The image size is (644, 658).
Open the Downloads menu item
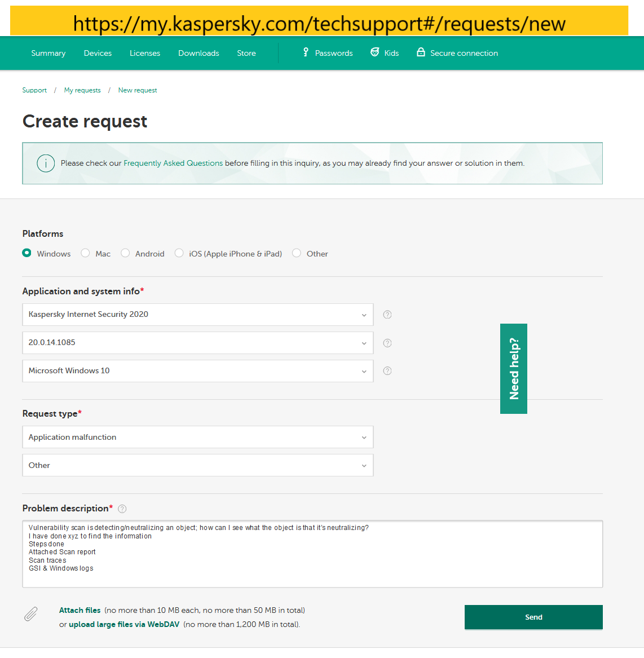coord(199,54)
